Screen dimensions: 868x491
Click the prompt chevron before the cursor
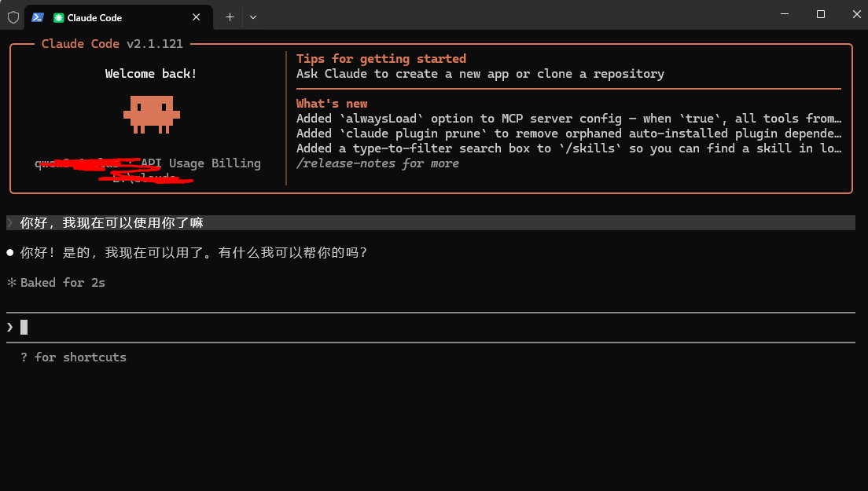tap(10, 328)
